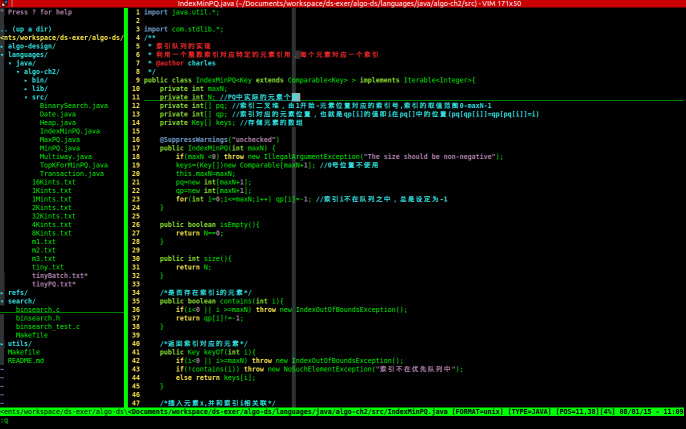Viewport: 686px width, 429px height.
Task: Click the window menu icon in the title bar
Action: (x=4, y=3)
